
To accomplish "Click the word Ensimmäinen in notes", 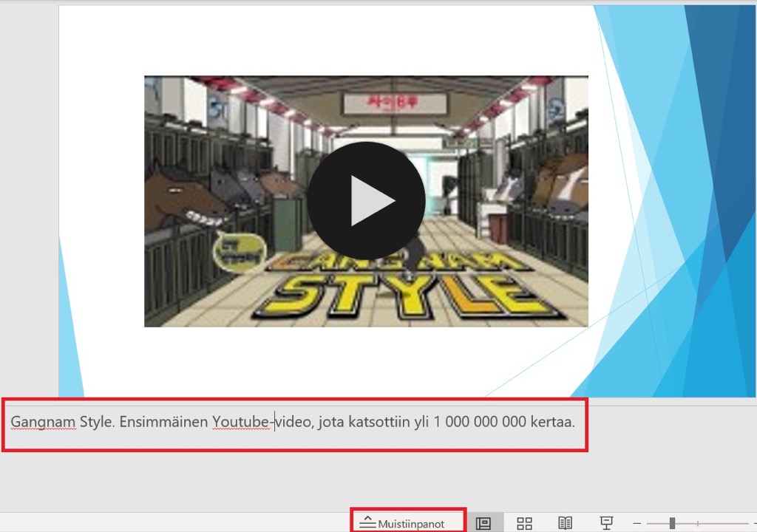I will (x=163, y=422).
